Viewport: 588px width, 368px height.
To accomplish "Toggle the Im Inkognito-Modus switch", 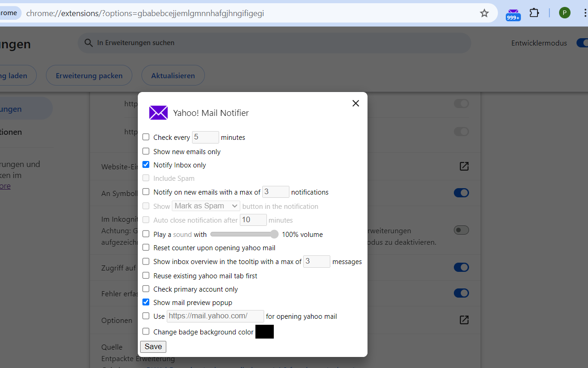I will tap(461, 230).
